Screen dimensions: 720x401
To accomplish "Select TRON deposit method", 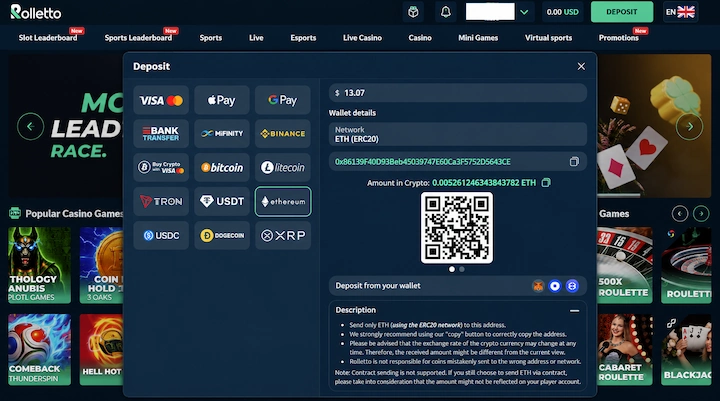I will coord(161,201).
